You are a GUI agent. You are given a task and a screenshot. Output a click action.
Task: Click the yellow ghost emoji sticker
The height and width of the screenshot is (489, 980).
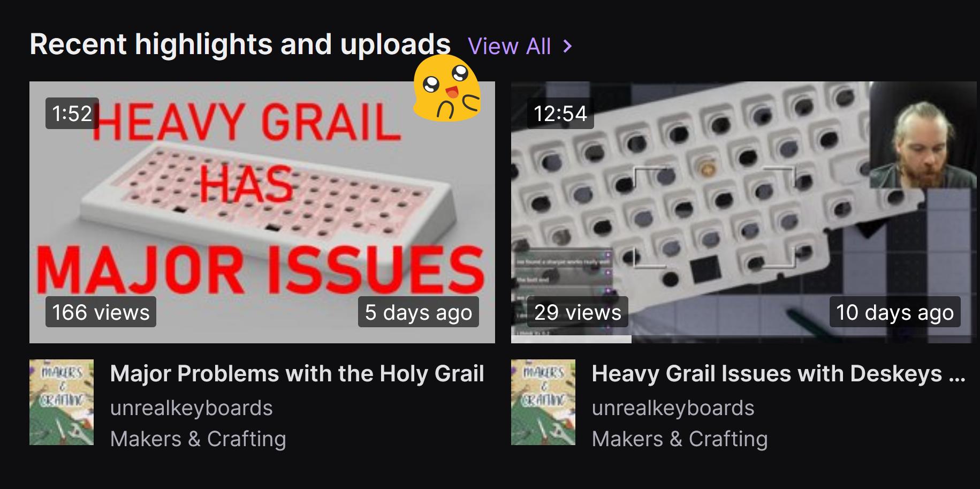tap(447, 88)
